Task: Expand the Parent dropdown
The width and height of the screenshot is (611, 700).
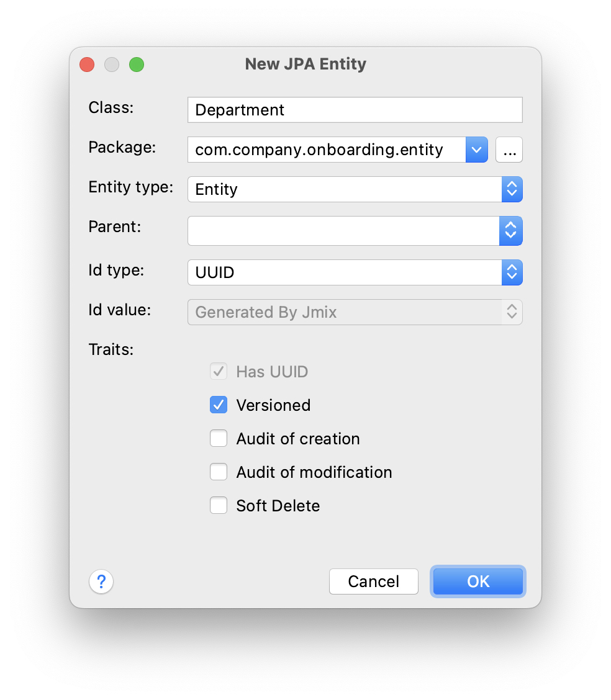Action: tap(510, 231)
